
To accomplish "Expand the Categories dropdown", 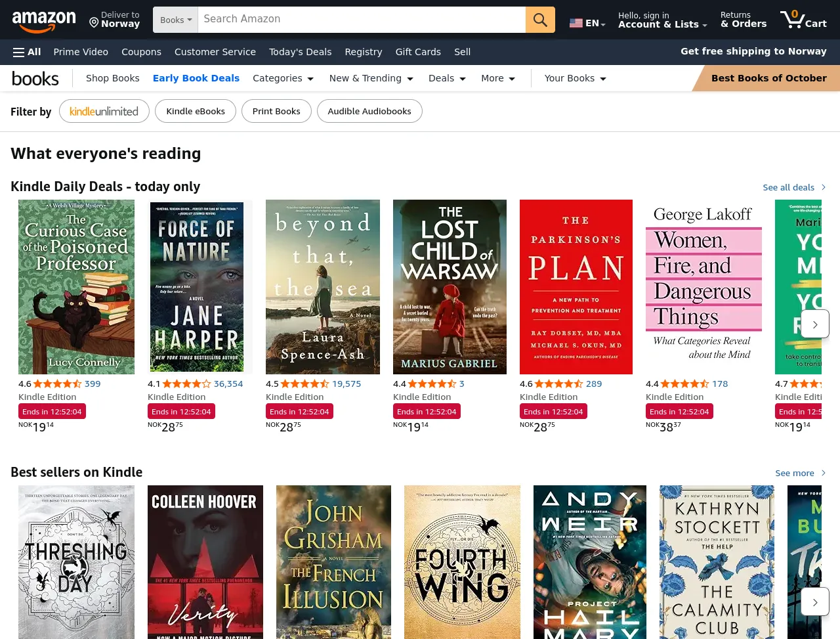I will [283, 78].
